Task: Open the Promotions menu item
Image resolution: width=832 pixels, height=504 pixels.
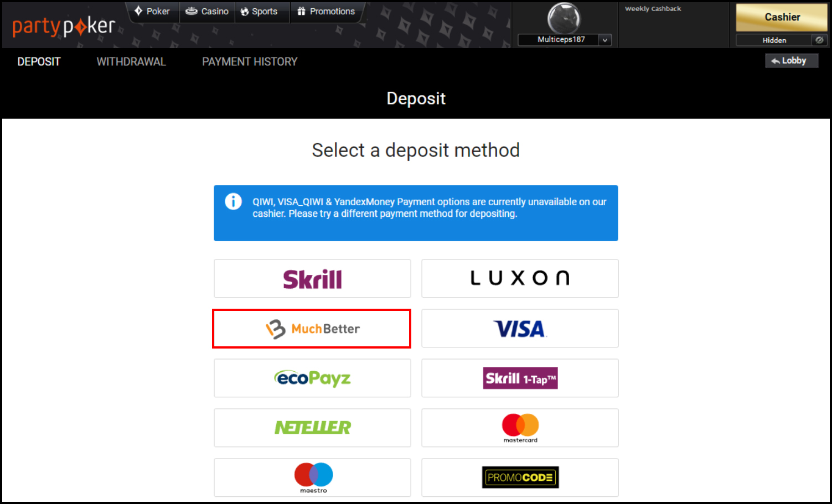Action: 326,11
